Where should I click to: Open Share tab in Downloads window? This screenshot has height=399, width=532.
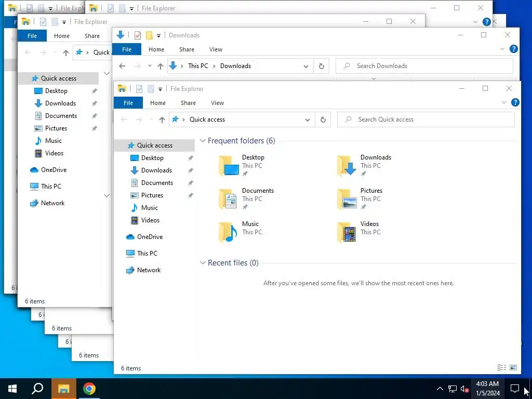point(187,49)
